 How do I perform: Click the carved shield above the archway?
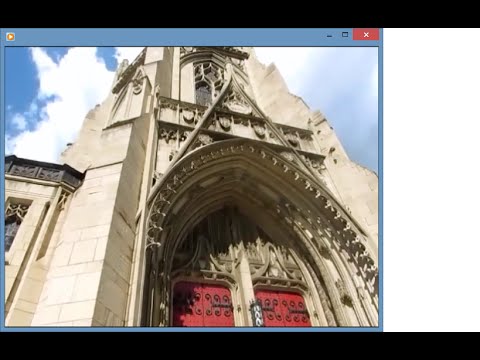click(225, 122)
